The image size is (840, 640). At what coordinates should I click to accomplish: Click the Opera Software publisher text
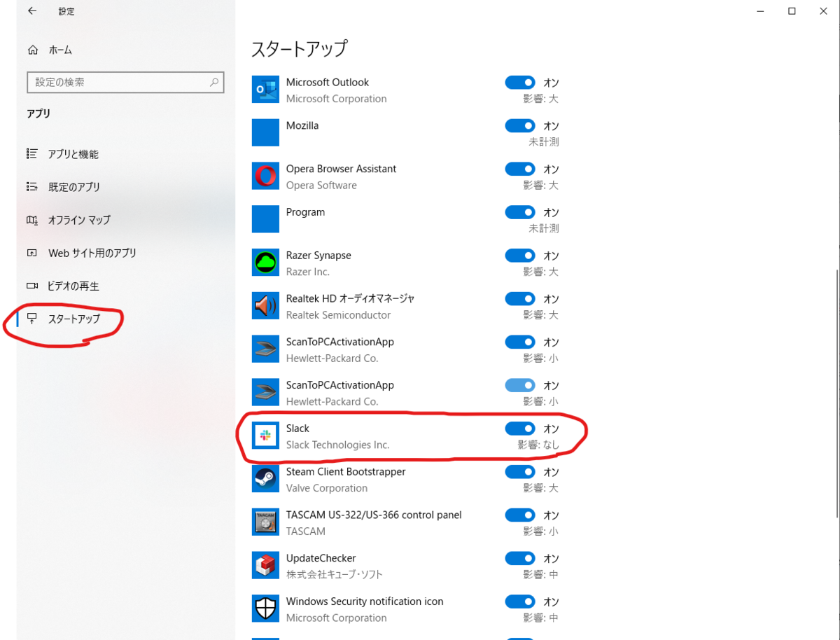click(321, 186)
